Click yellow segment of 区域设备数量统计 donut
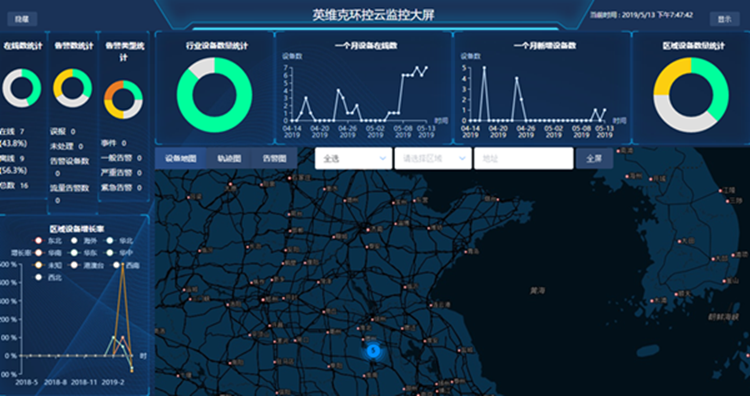 [671, 76]
